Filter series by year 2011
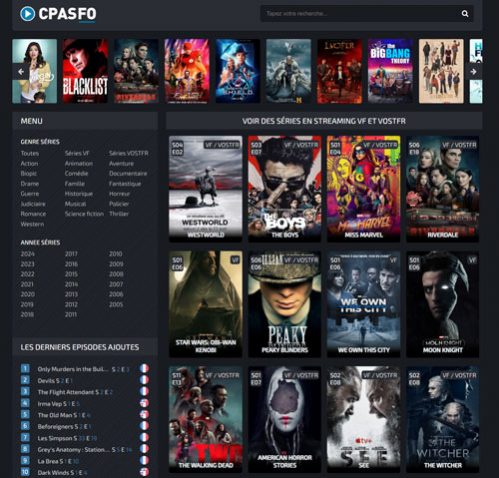The height and width of the screenshot is (478, 499). click(x=71, y=314)
